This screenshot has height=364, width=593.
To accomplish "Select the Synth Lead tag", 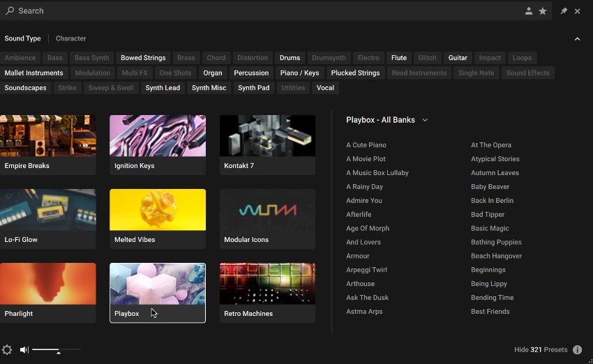I will pyautogui.click(x=163, y=88).
